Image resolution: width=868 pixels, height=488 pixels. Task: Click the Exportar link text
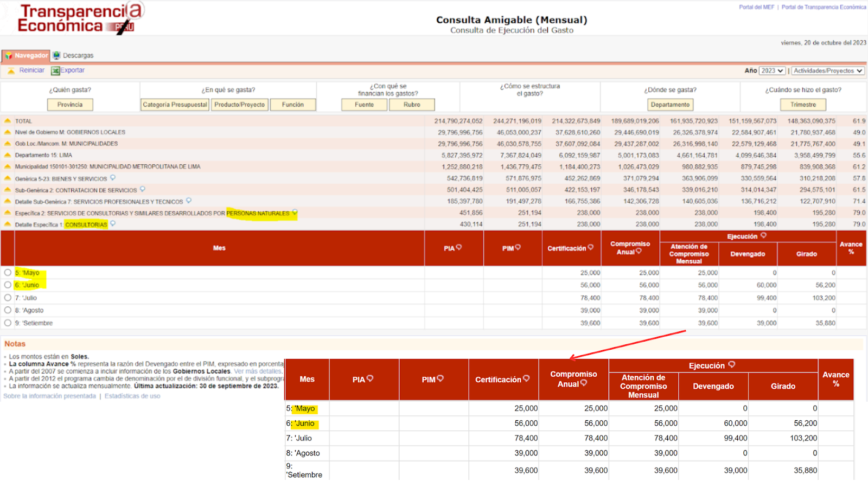pyautogui.click(x=73, y=70)
